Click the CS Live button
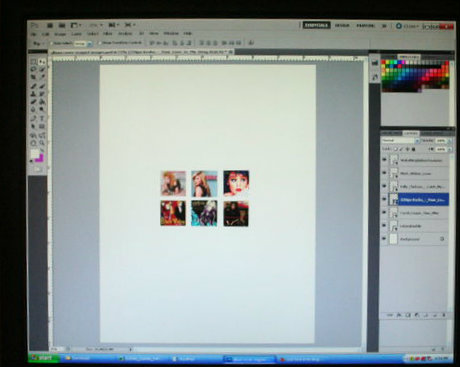This screenshot has height=367, width=460. pyautogui.click(x=406, y=26)
